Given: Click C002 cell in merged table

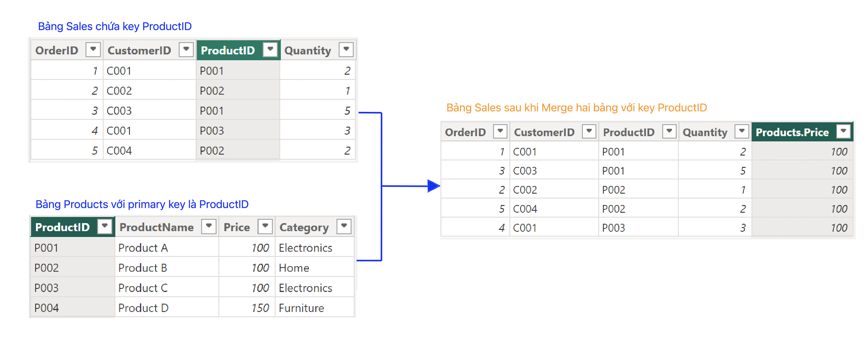Looking at the screenshot, I should [554, 189].
